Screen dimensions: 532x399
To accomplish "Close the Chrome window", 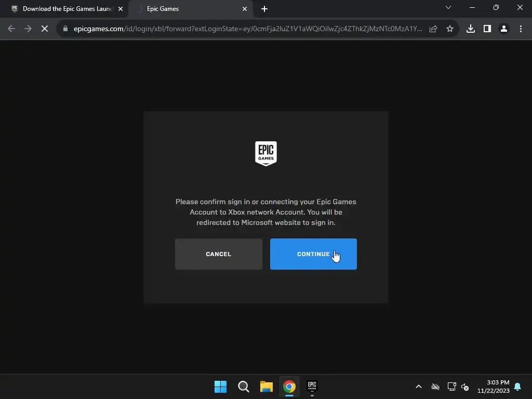I will pyautogui.click(x=520, y=7).
